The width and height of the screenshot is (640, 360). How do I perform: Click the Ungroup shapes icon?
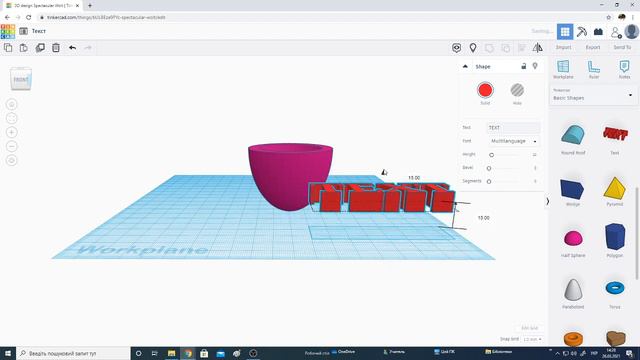(x=505, y=48)
